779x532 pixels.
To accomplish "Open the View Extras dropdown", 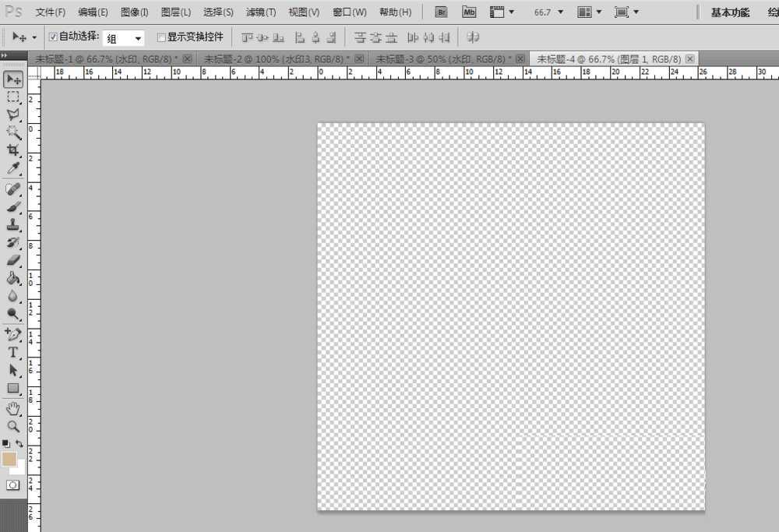I will pyautogui.click(x=502, y=12).
